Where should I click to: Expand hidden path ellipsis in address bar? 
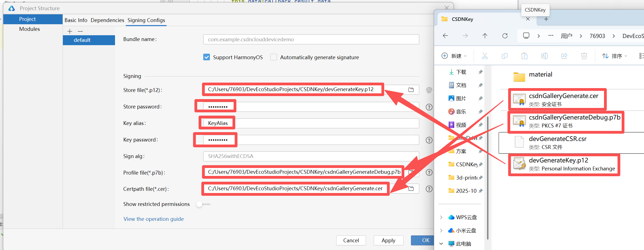pos(551,36)
